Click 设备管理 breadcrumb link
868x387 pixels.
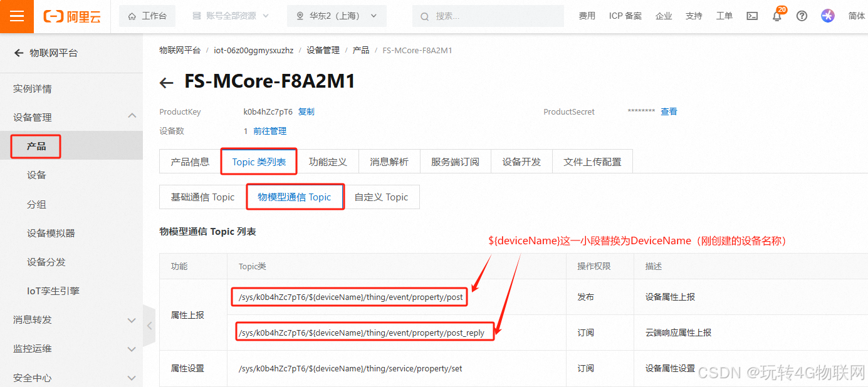(x=323, y=50)
